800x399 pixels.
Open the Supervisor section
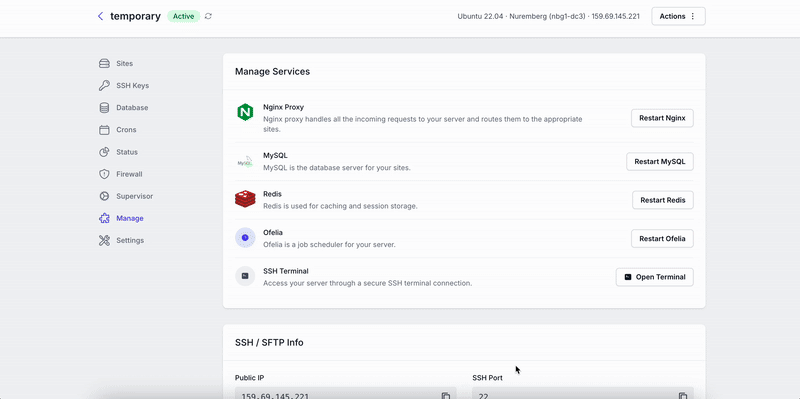pyautogui.click(x=135, y=196)
